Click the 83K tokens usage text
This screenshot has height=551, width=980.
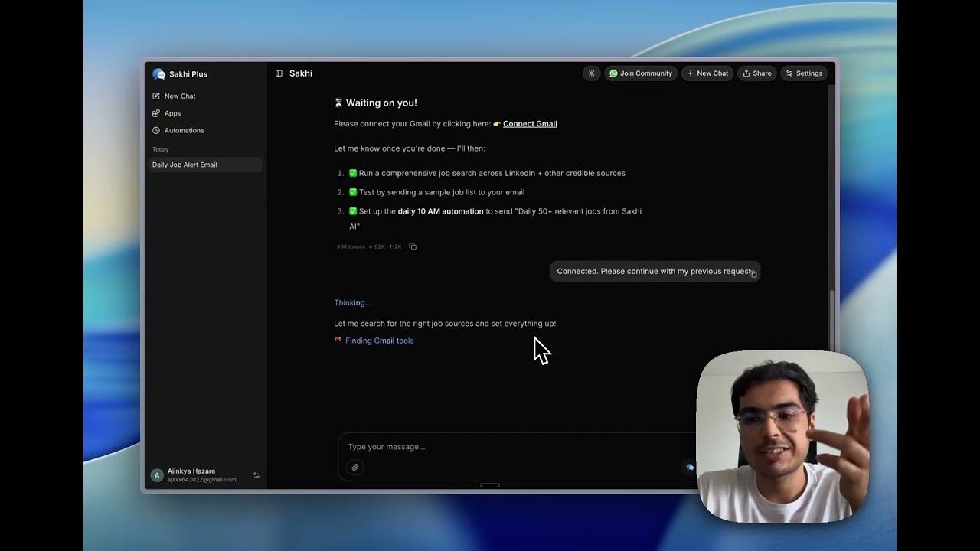click(x=351, y=246)
